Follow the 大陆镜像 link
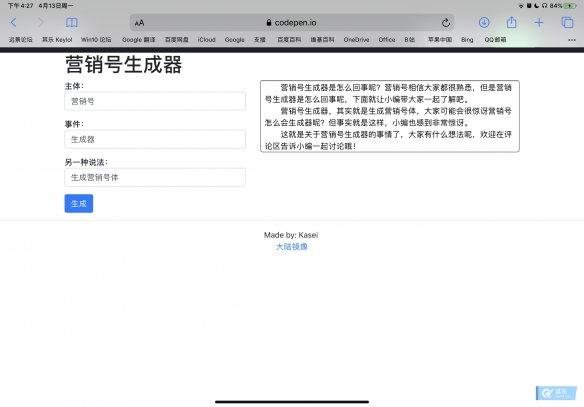The image size is (584, 407). coord(292,247)
